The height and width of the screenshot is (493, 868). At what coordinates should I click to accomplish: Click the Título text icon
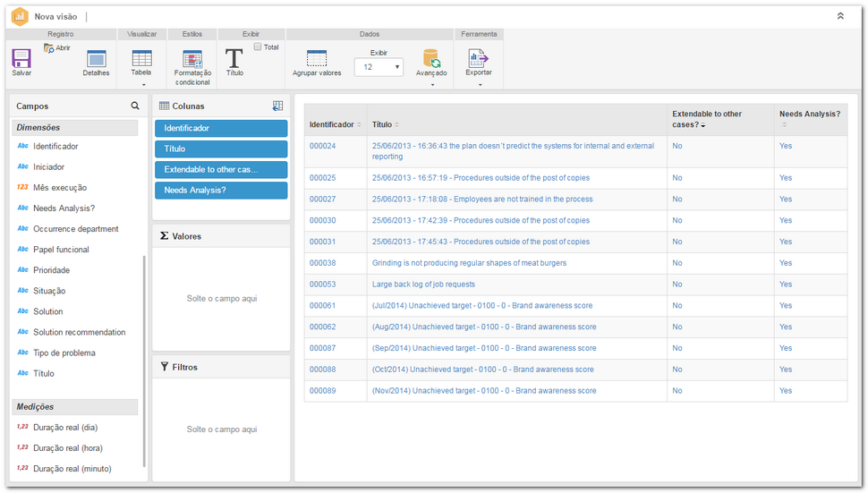pos(234,58)
